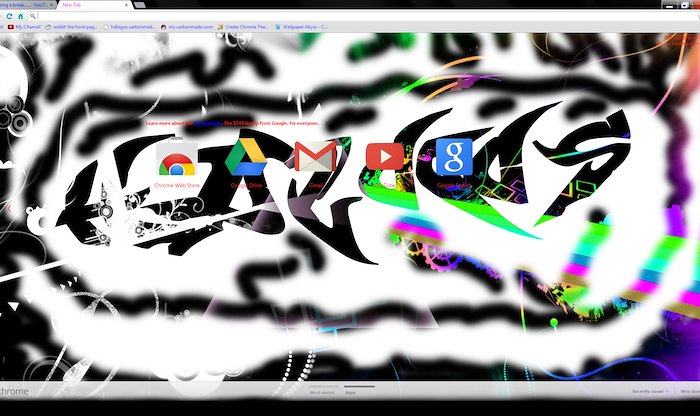Reload the page with the refresh icon
The image size is (700, 416).
[x=9, y=17]
